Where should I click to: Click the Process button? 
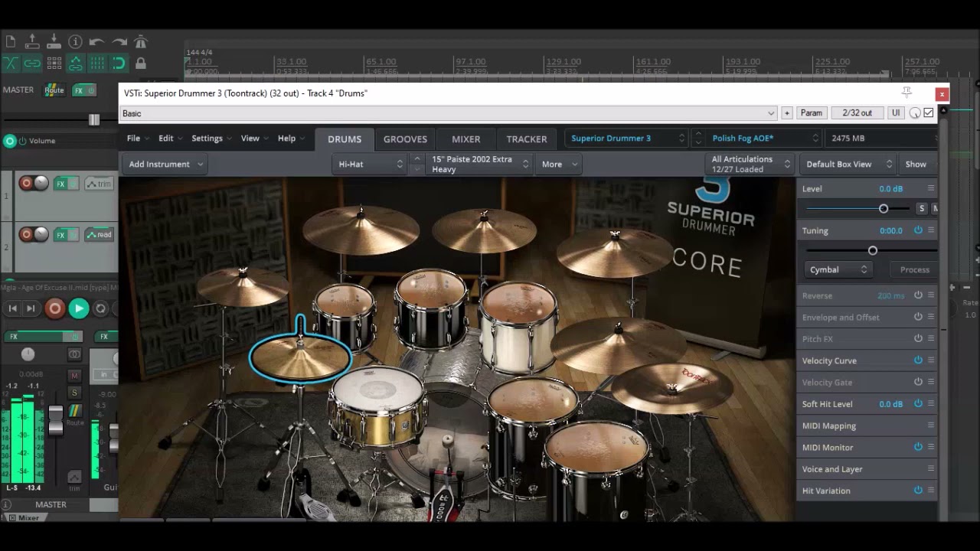pyautogui.click(x=914, y=269)
